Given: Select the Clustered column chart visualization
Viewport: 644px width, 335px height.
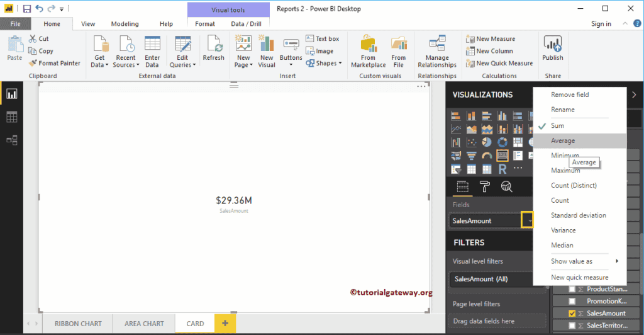Looking at the screenshot, I should point(502,116).
